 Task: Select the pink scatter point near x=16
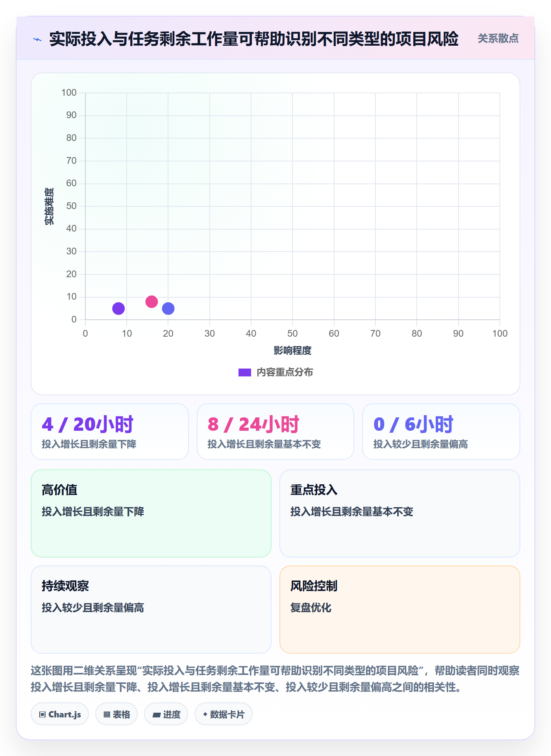click(x=152, y=302)
